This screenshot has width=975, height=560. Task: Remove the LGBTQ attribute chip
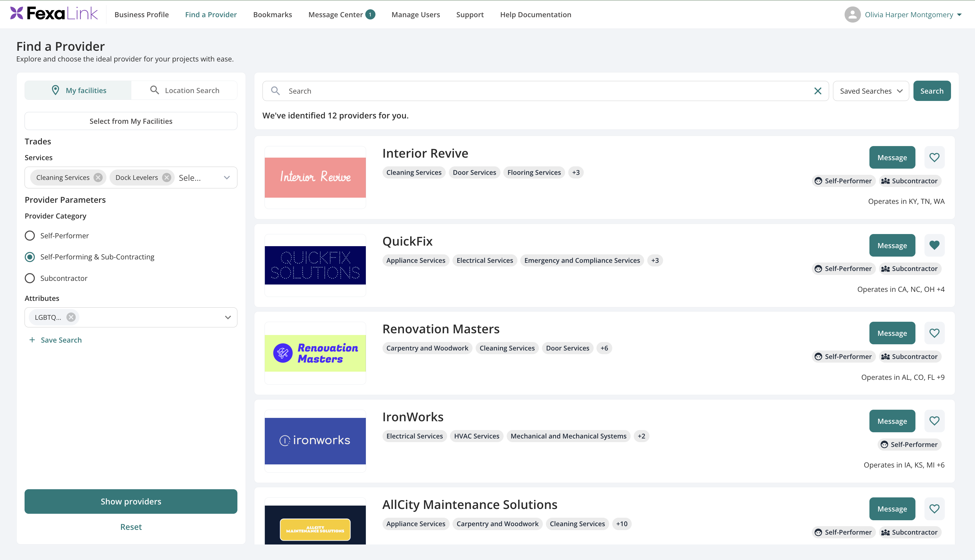coord(71,317)
